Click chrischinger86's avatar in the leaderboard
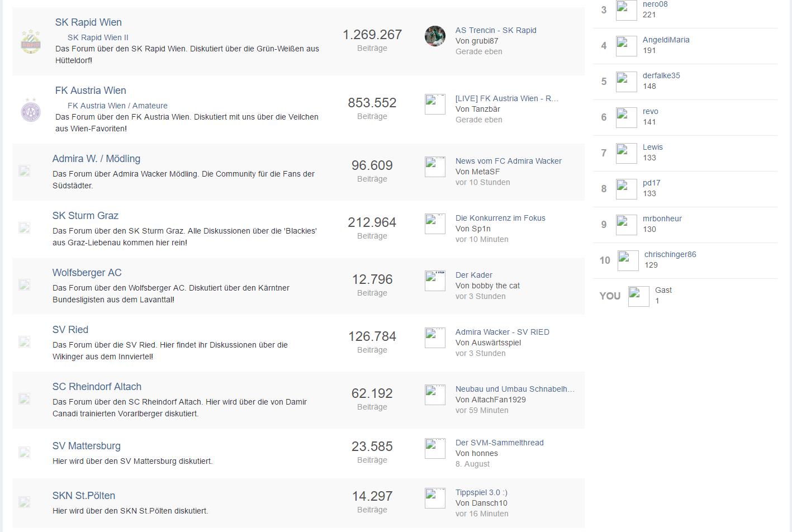 click(x=628, y=260)
